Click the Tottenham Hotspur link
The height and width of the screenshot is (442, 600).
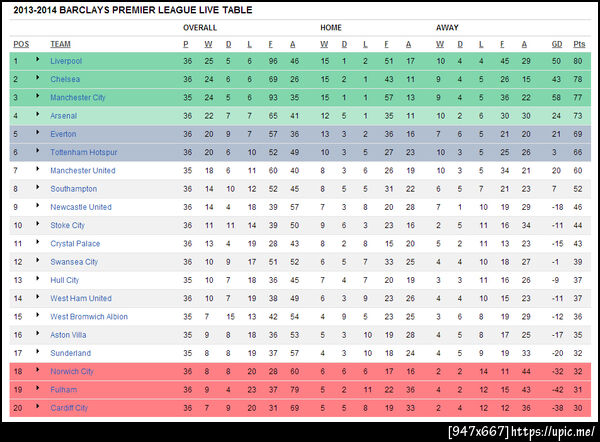pyautogui.click(x=82, y=152)
